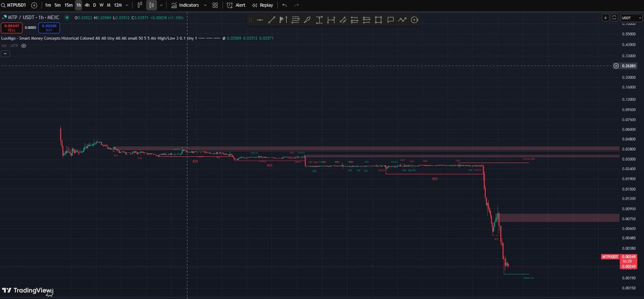644x299 pixels.
Task: Select the horizontal line drawing tool
Action: tap(260, 20)
